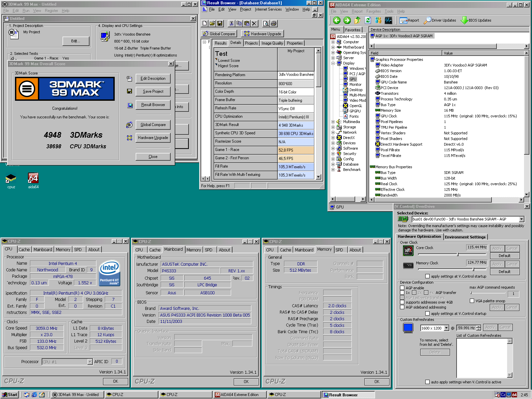This screenshot has width=532, height=399.
Task: Click Print Preview icon in Result Browser
Action: 266,23
